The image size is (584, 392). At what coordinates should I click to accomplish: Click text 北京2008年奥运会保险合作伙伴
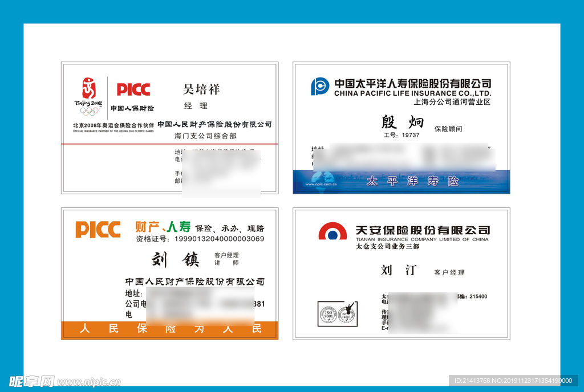[x=113, y=125]
